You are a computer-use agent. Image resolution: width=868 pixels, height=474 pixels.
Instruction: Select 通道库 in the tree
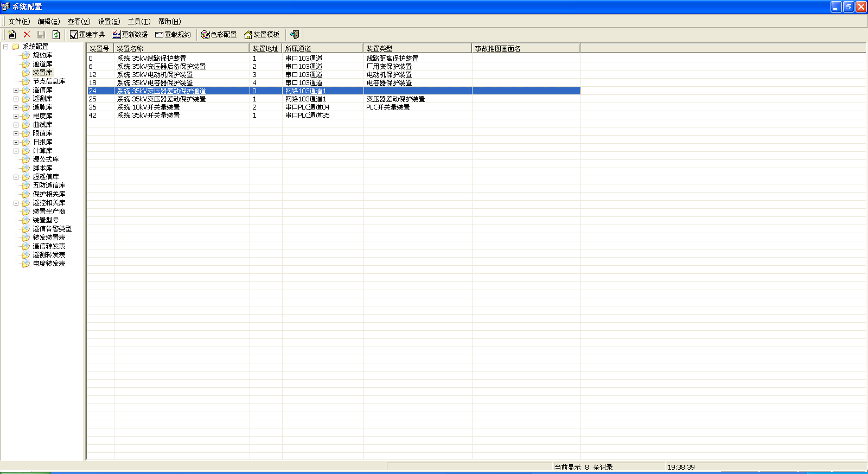[42, 64]
